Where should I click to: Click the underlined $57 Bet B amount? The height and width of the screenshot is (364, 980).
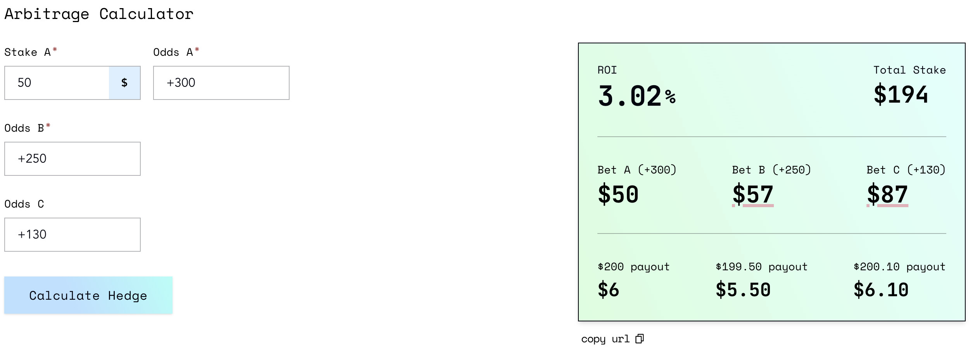click(x=752, y=194)
